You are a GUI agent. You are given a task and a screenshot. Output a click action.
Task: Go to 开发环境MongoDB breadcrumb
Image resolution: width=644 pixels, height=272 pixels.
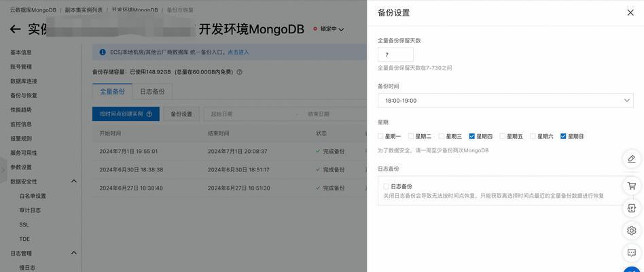click(x=135, y=10)
